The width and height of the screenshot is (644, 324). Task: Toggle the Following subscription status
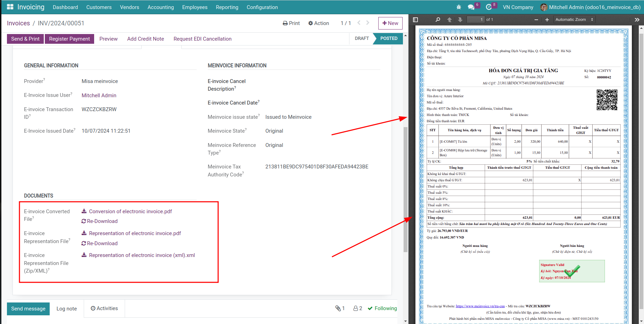(x=382, y=308)
